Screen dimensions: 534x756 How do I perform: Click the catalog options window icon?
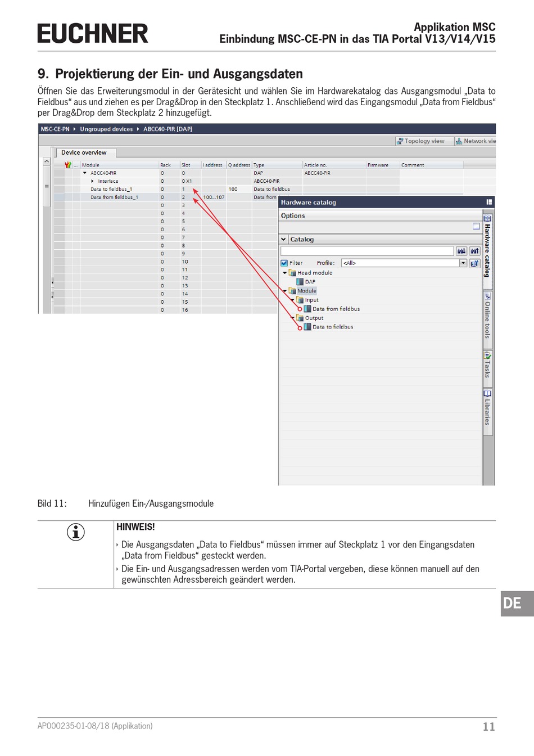coord(476,227)
